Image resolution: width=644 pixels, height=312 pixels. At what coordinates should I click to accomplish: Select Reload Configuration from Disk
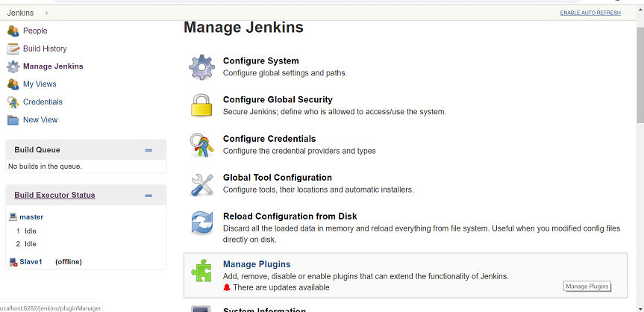[x=290, y=216]
